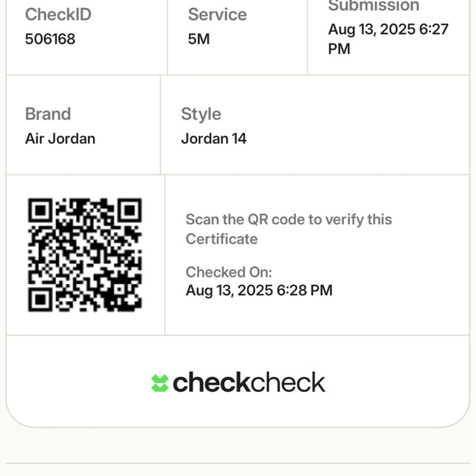The height and width of the screenshot is (476, 476).
Task: Click the Style field label
Action: coord(201,114)
